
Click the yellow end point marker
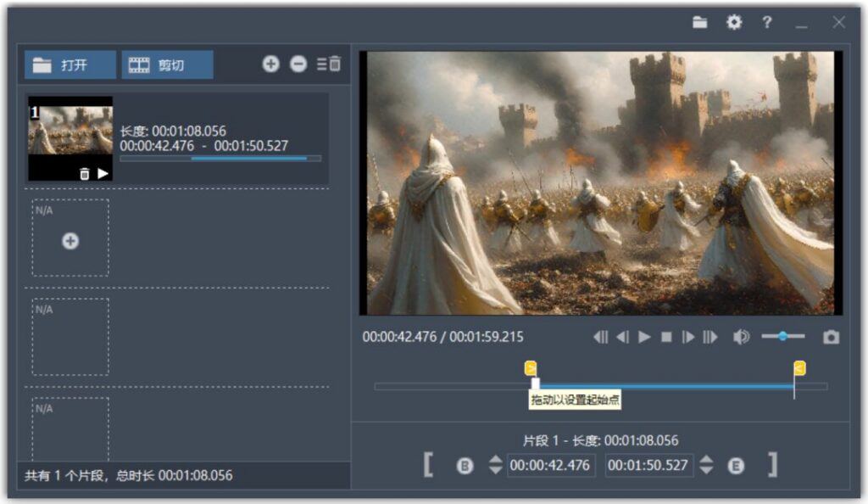pyautogui.click(x=799, y=368)
